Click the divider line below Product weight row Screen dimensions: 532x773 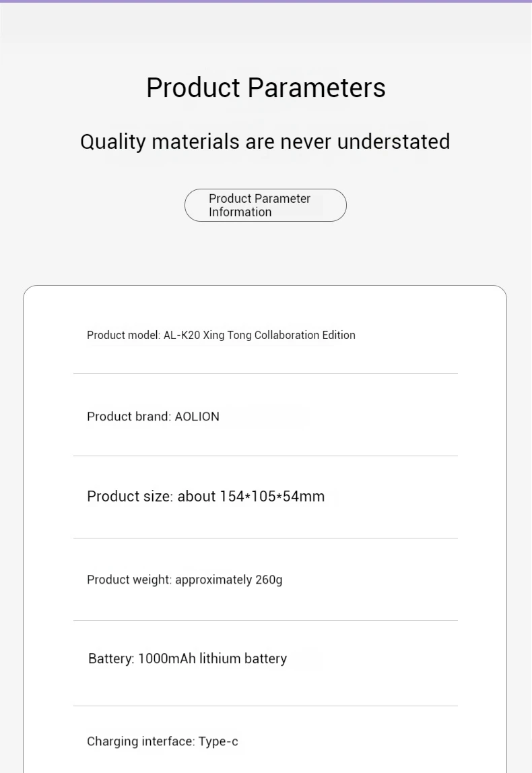tap(265, 621)
